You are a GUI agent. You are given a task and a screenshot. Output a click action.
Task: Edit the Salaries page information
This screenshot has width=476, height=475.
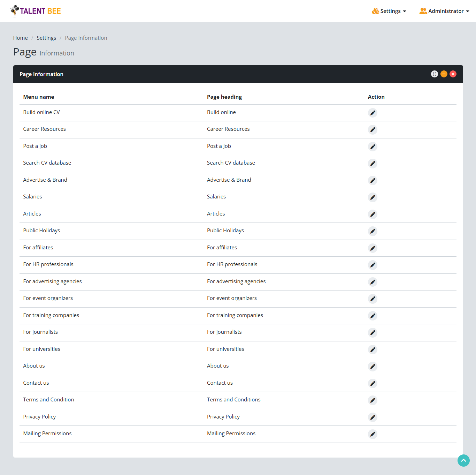click(x=373, y=197)
